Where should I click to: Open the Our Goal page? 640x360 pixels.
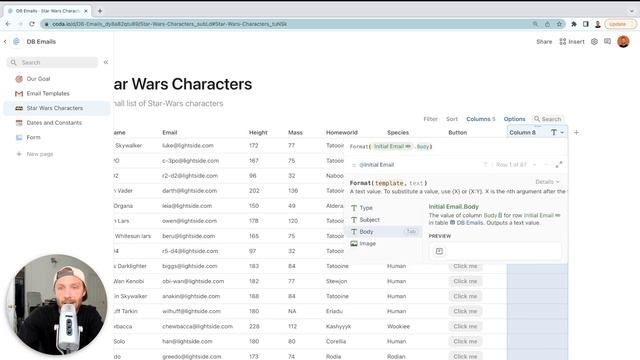tap(38, 79)
